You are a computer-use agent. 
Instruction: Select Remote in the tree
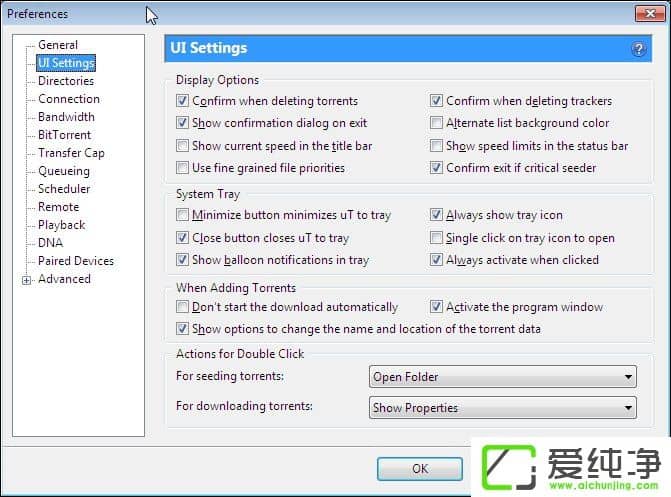pyautogui.click(x=58, y=207)
